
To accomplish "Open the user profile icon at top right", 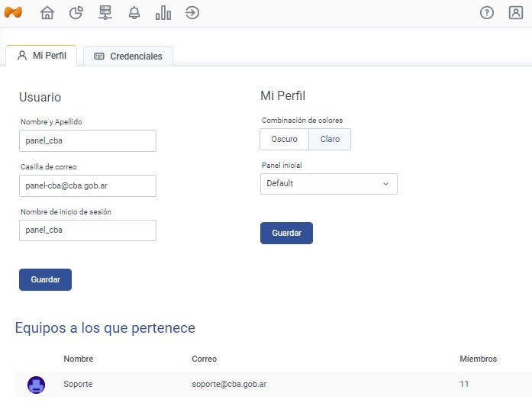I will pos(516,13).
